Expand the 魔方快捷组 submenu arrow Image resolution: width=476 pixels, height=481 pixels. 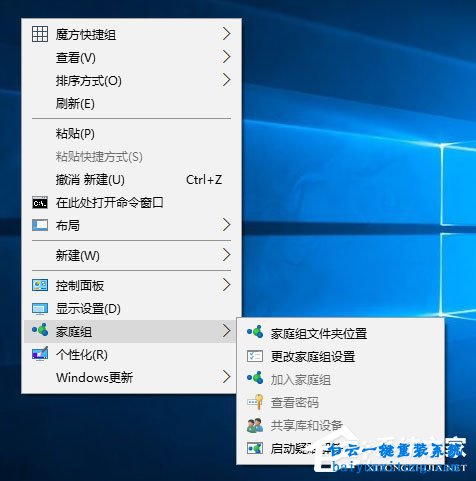pos(226,34)
